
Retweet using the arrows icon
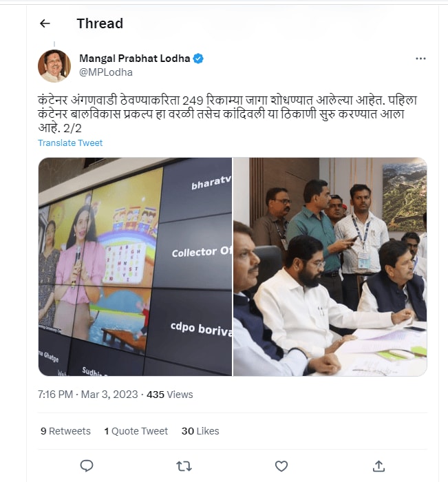click(x=184, y=466)
